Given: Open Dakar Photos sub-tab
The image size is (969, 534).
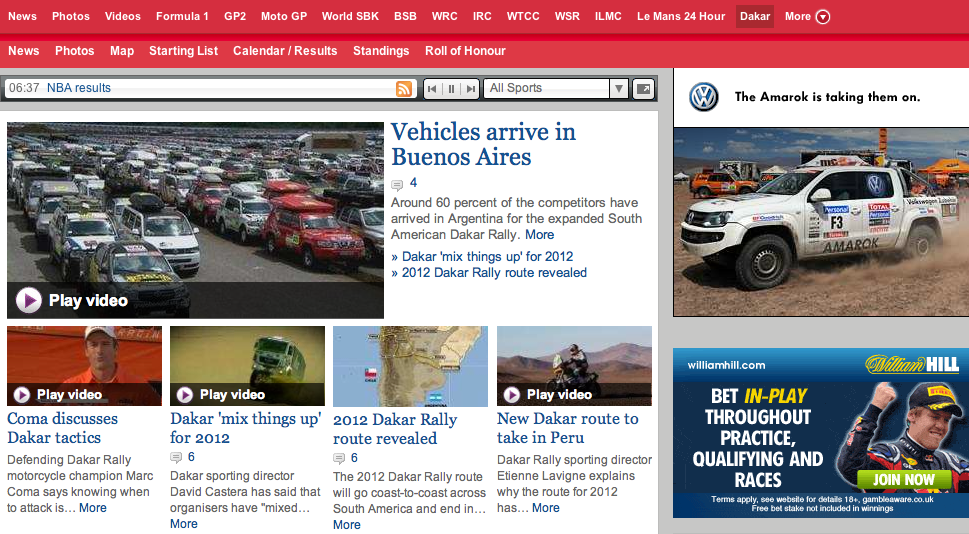Looking at the screenshot, I should click(x=74, y=51).
